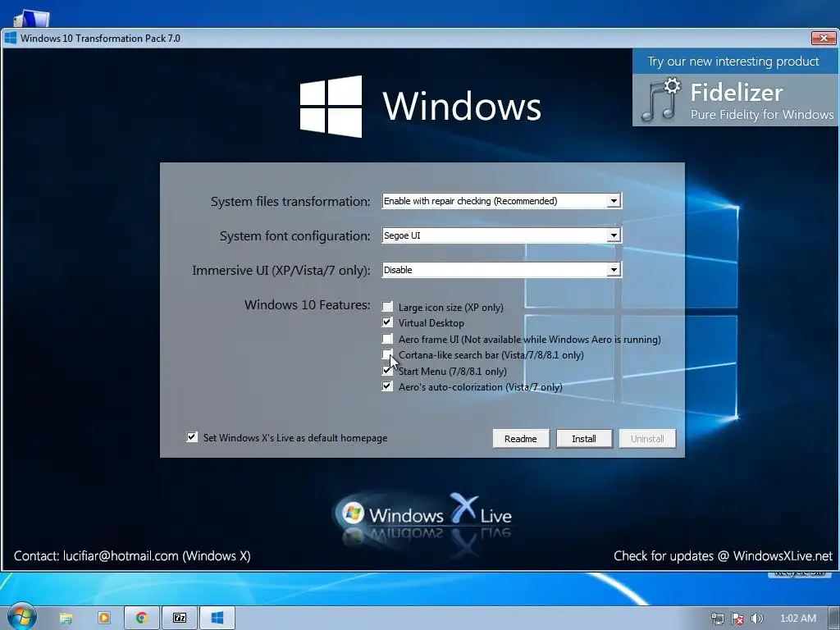Uncheck Set Windows X's Live as homepage

pyautogui.click(x=192, y=437)
